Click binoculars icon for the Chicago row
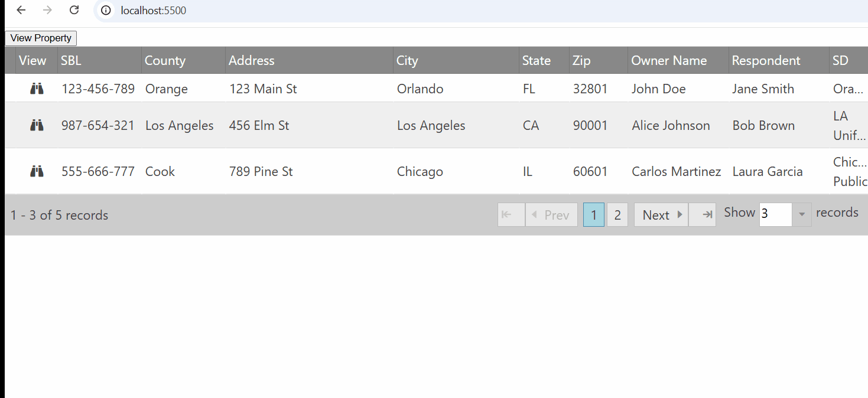 pos(37,171)
